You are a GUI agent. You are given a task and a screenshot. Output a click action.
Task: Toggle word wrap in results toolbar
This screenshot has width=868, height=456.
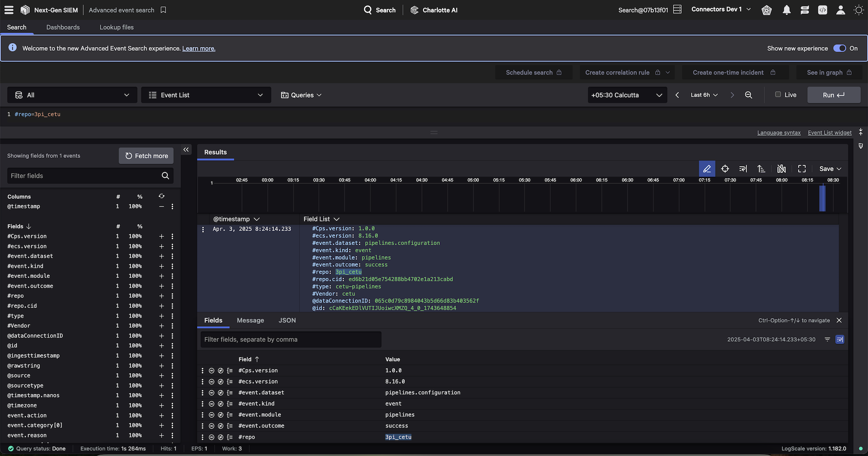(x=743, y=169)
